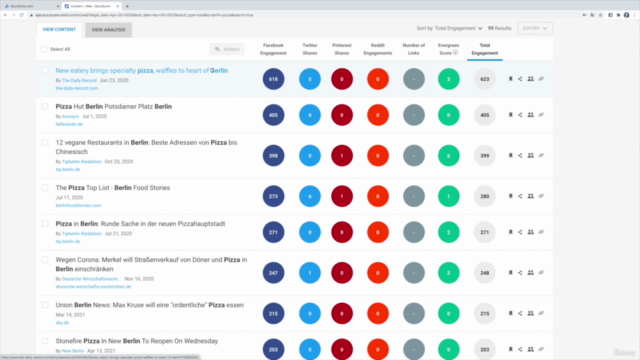Open link icon in 'The Pizza Top List' row
640x360 pixels.
click(541, 196)
